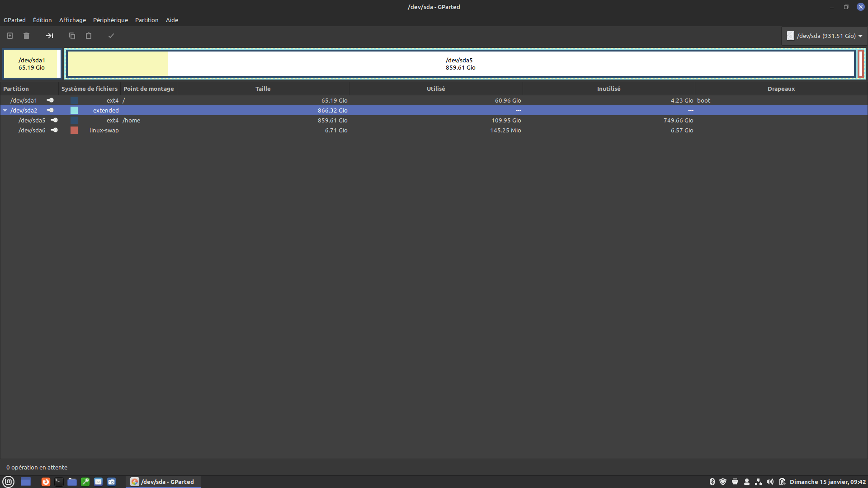The image size is (868, 488).
Task: Select the /dev/sda5 block in disk graphic
Action: (461, 64)
